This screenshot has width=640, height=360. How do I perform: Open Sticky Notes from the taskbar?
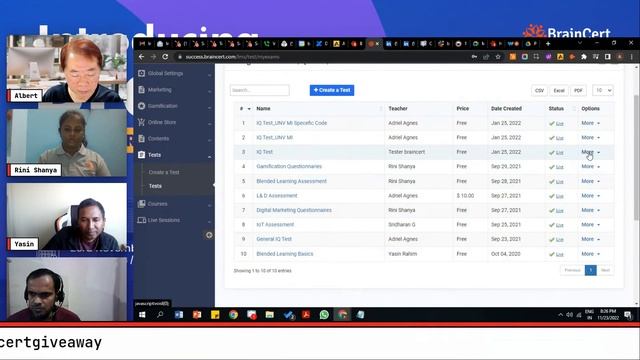click(x=215, y=315)
